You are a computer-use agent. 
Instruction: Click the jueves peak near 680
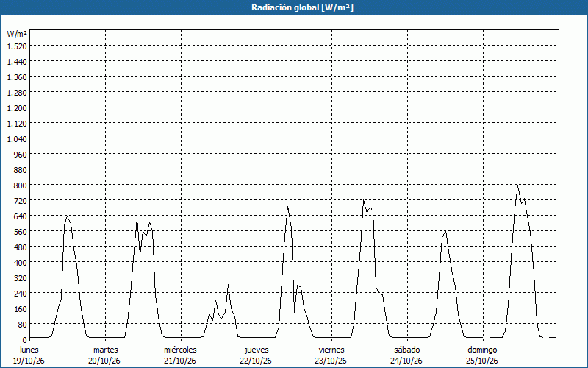[287, 208]
